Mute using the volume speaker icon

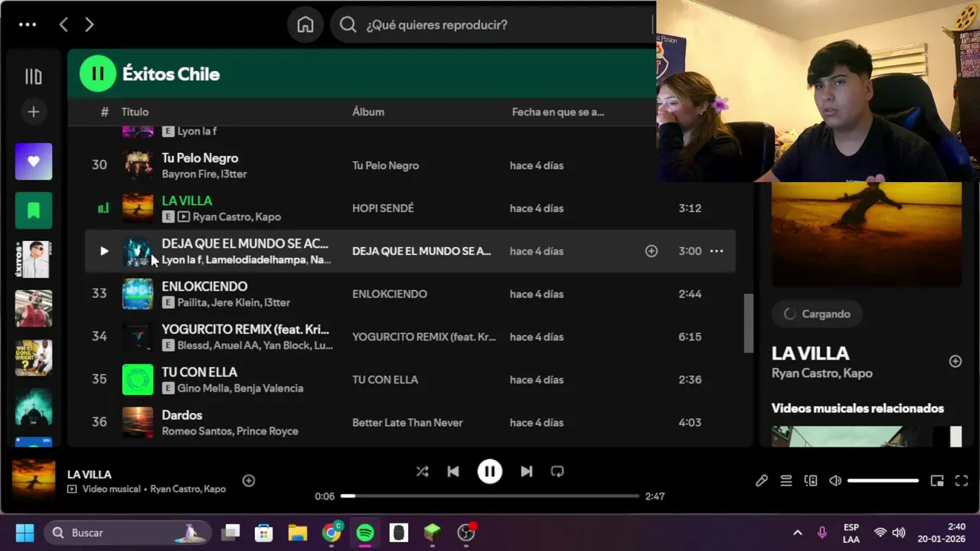835,481
